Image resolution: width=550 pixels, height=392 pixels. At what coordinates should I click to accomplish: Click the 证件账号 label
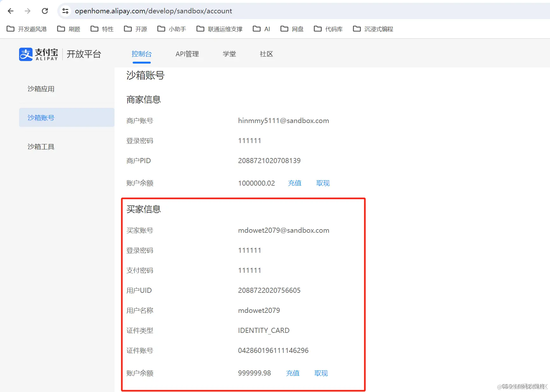tap(140, 351)
